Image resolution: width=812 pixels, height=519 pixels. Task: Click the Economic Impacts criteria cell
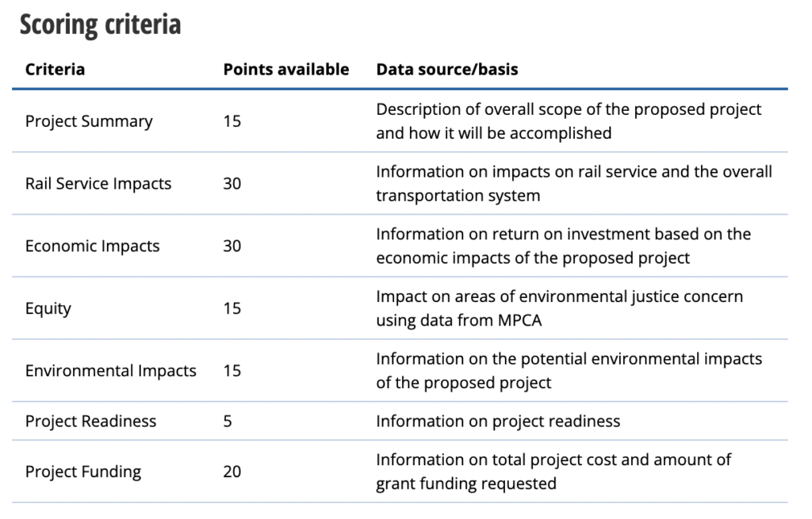click(x=92, y=246)
